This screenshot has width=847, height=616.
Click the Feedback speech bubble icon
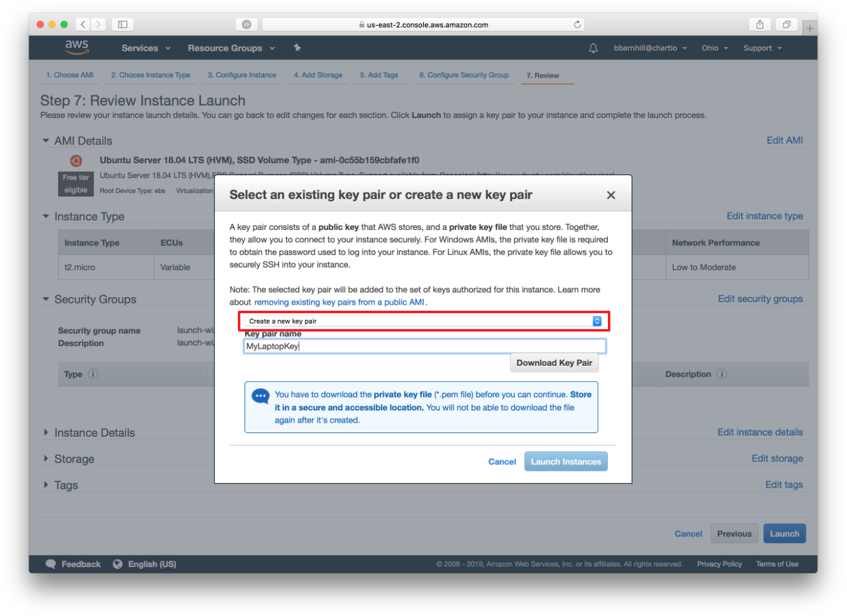click(x=51, y=563)
